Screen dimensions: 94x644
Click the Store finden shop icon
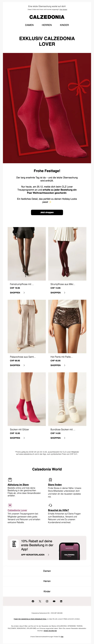click(x=50, y=479)
